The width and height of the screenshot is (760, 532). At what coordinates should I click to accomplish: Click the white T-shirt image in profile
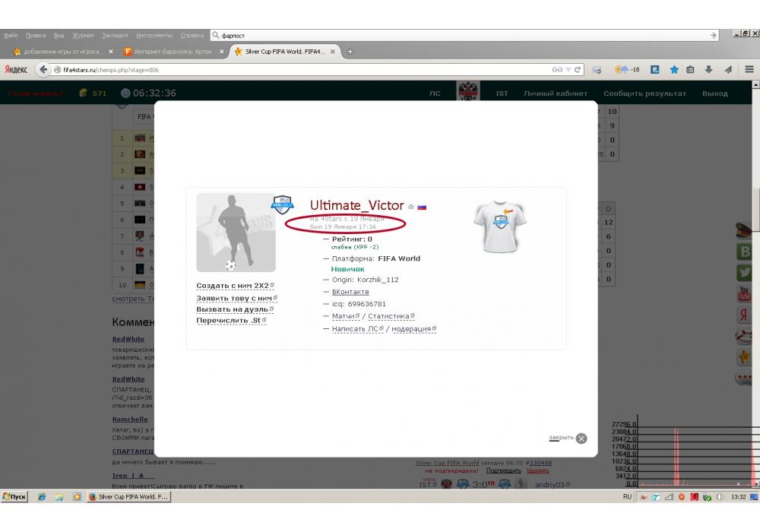pyautogui.click(x=500, y=226)
